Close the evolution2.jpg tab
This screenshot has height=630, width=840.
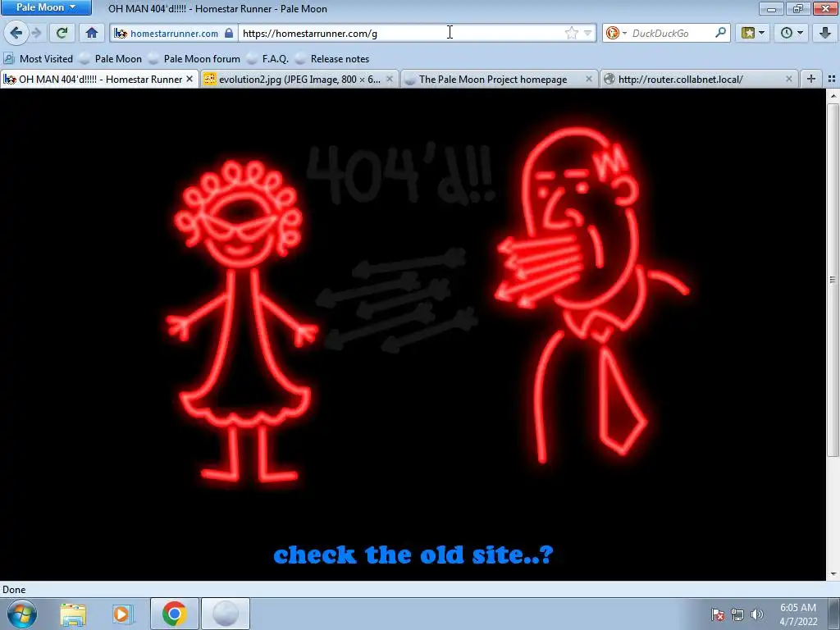tap(390, 79)
